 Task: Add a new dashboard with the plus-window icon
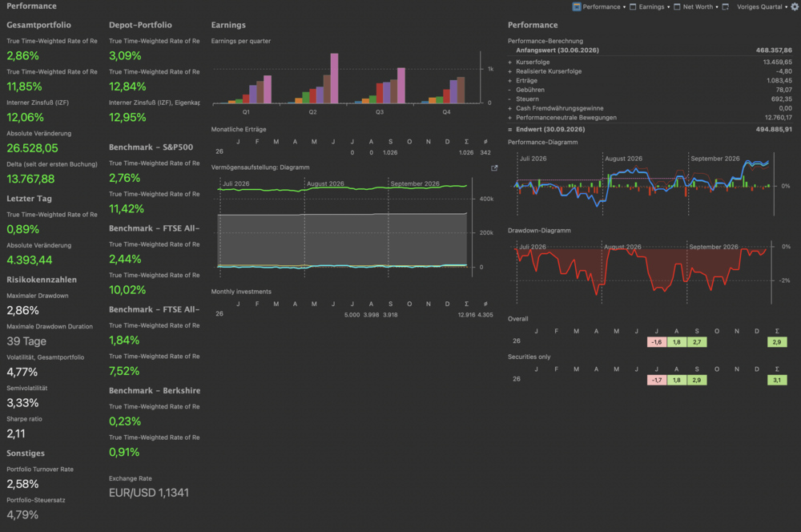coord(725,6)
